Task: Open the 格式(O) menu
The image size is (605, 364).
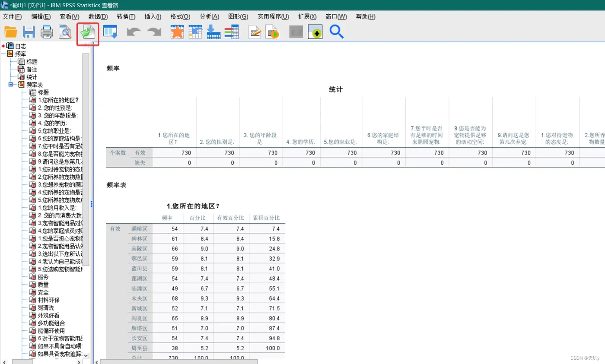Action: click(180, 17)
